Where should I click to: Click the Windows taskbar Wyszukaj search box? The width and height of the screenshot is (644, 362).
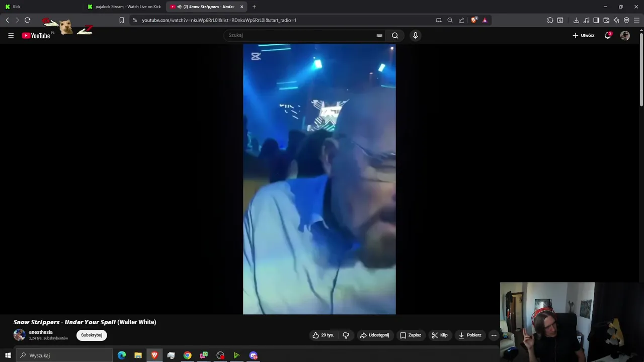[64, 355]
